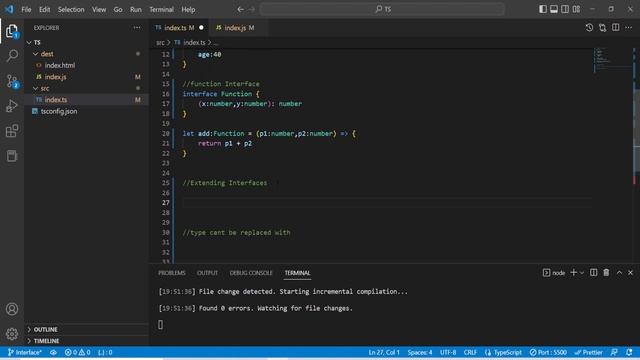Click the Interface* git branch indicator
This screenshot has height=360, width=640.
25,352
